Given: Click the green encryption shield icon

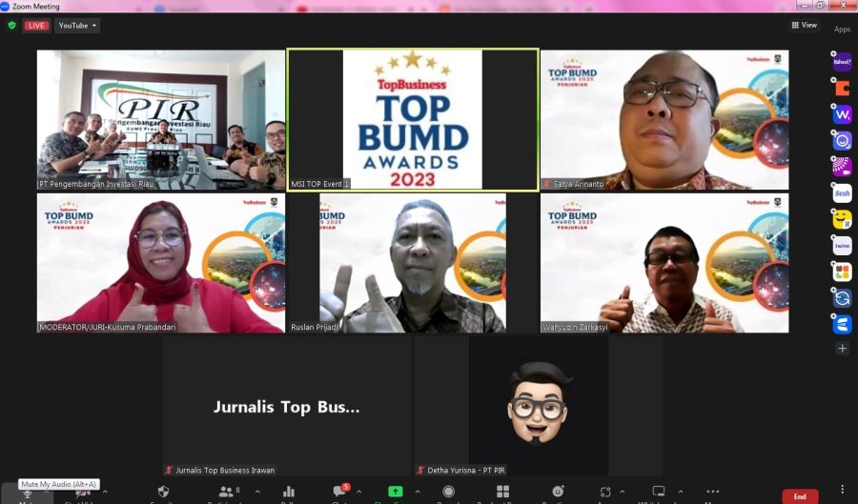Looking at the screenshot, I should [x=11, y=25].
